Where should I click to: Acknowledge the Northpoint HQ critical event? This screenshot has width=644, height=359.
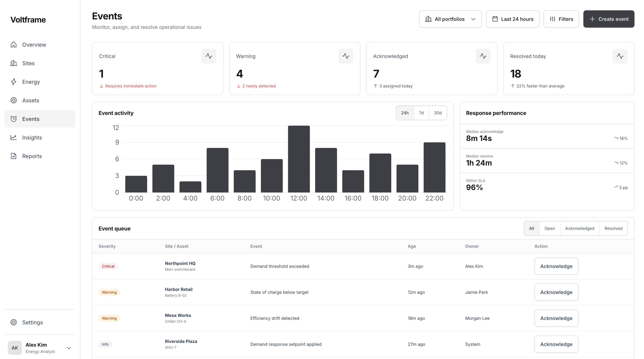coord(556,266)
